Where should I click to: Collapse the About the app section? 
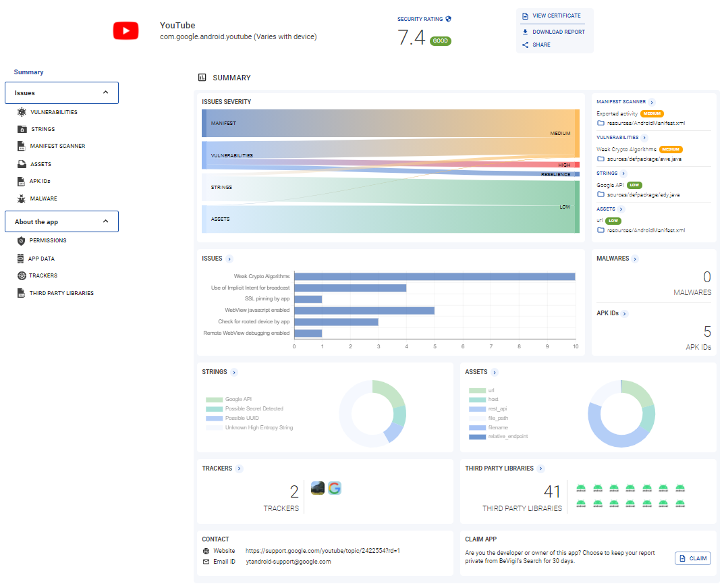106,221
